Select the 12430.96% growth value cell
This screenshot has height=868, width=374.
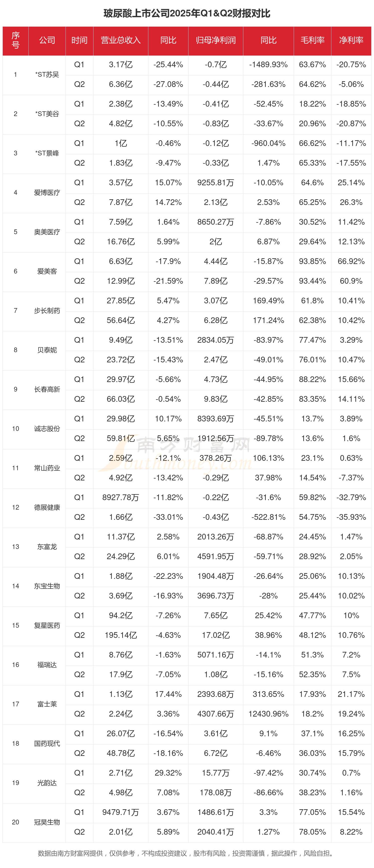[x=268, y=714]
